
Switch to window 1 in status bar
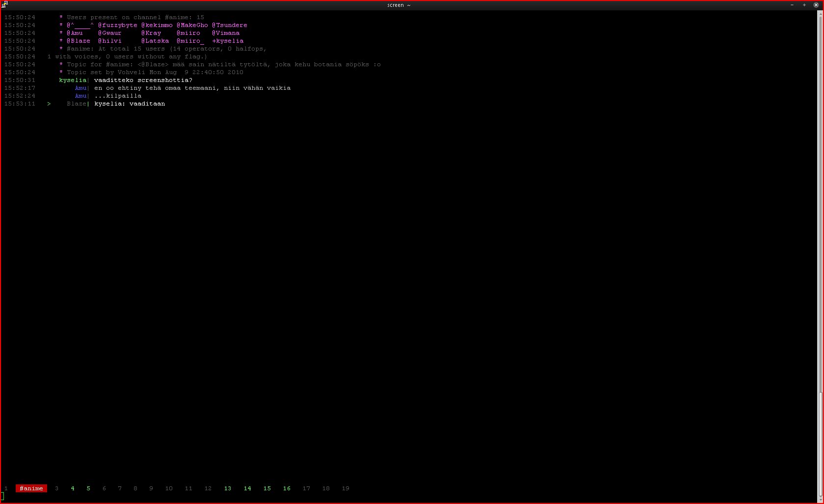click(6, 488)
